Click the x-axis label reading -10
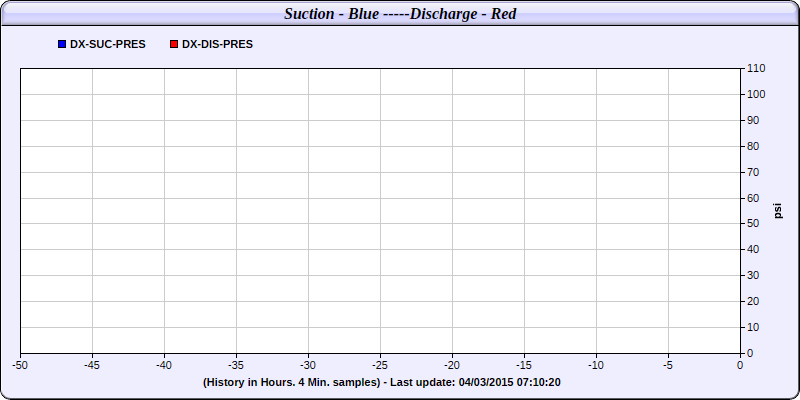This screenshot has height=400, width=800. (x=596, y=365)
